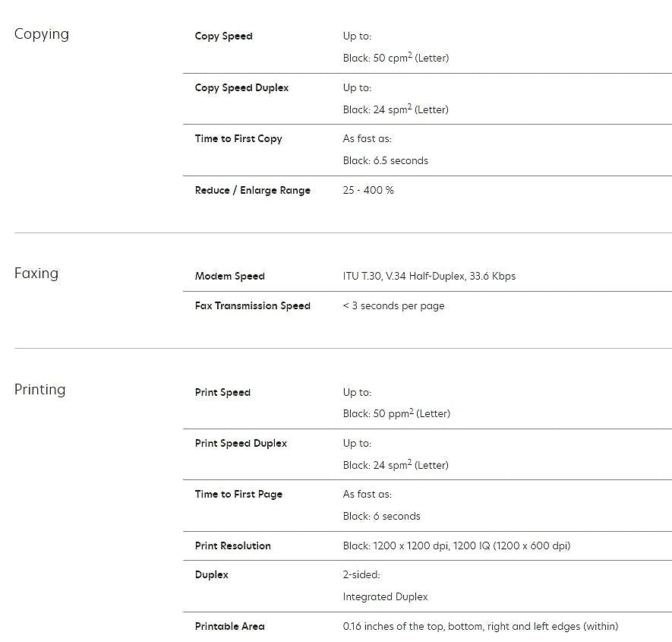Click the 3 seconds per page value

393,306
